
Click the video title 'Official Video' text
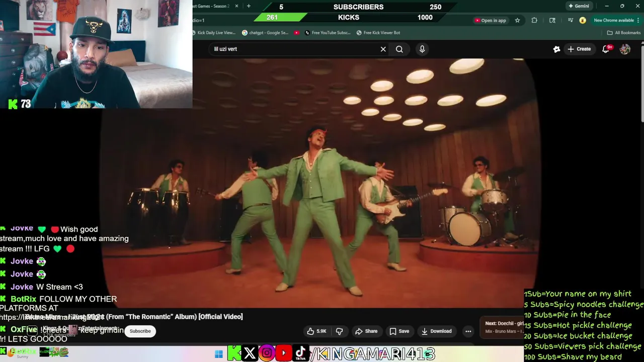(x=222, y=317)
